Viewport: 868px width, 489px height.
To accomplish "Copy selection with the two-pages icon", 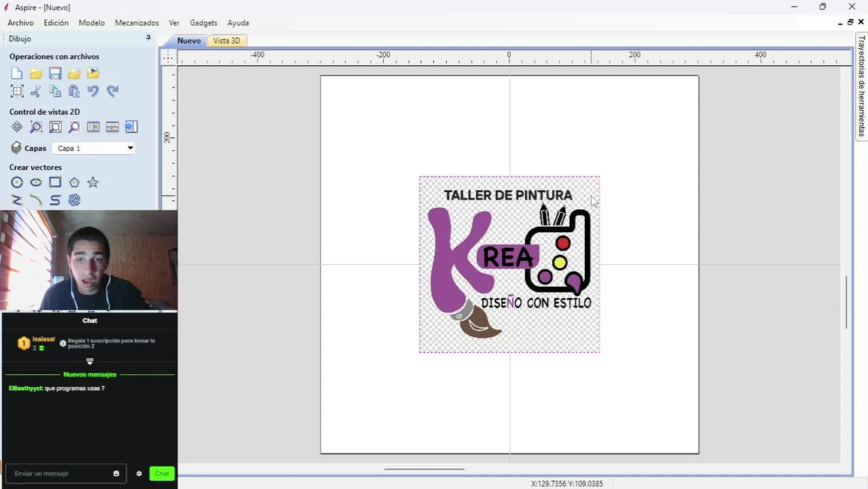I will (55, 91).
